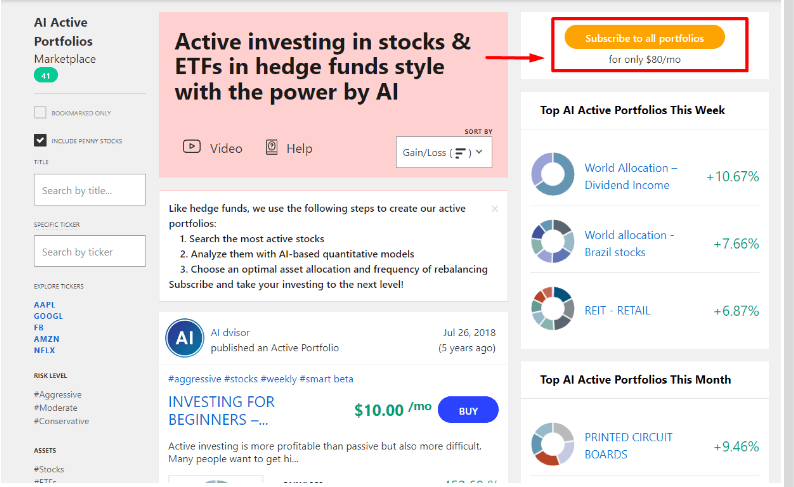Viewport: 794px width, 487px height.
Task: Click the blue BUY button
Action: pos(468,410)
